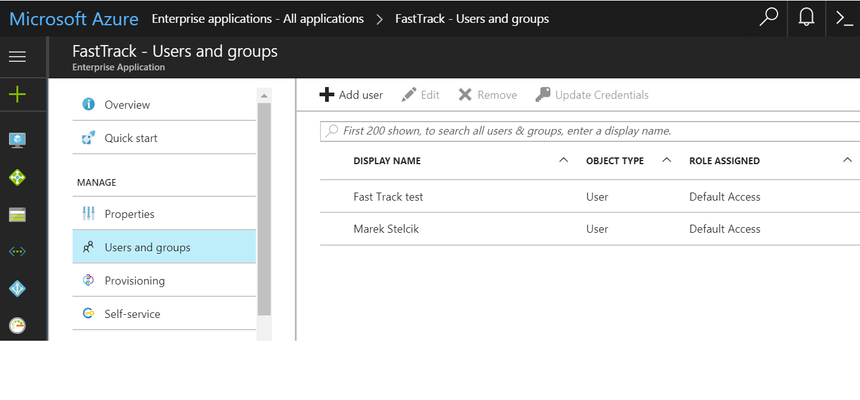
Task: Click the Edit toolbar button
Action: point(421,95)
